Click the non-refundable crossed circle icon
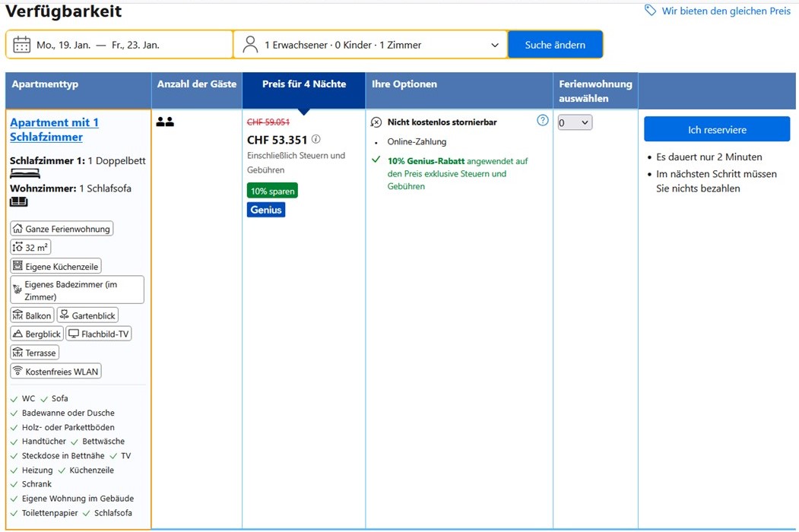Image resolution: width=799 pixels, height=532 pixels. tap(376, 122)
